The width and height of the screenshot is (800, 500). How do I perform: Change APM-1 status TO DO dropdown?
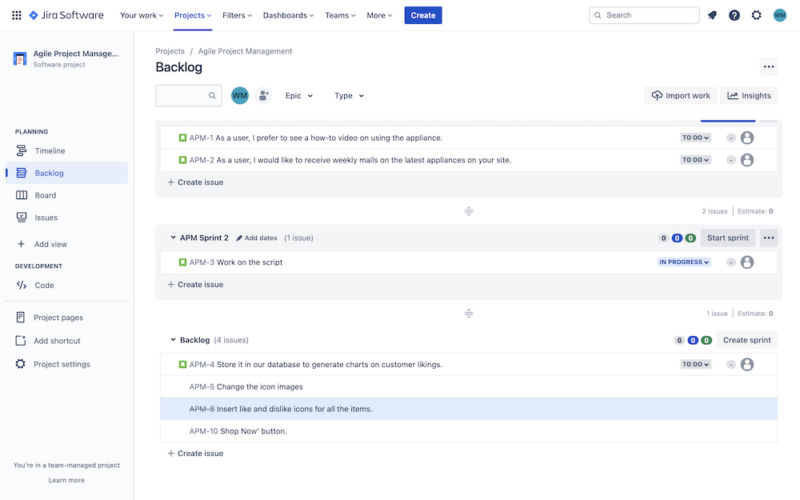coord(695,138)
